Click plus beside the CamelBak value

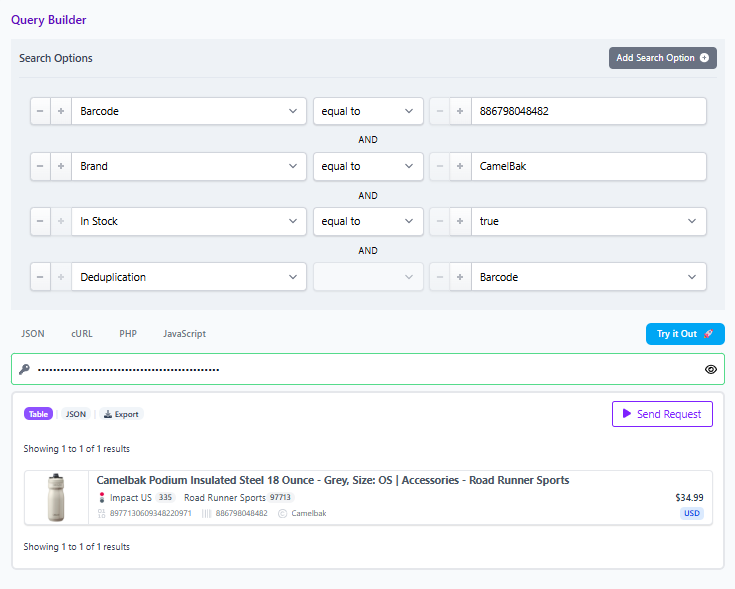tap(460, 166)
